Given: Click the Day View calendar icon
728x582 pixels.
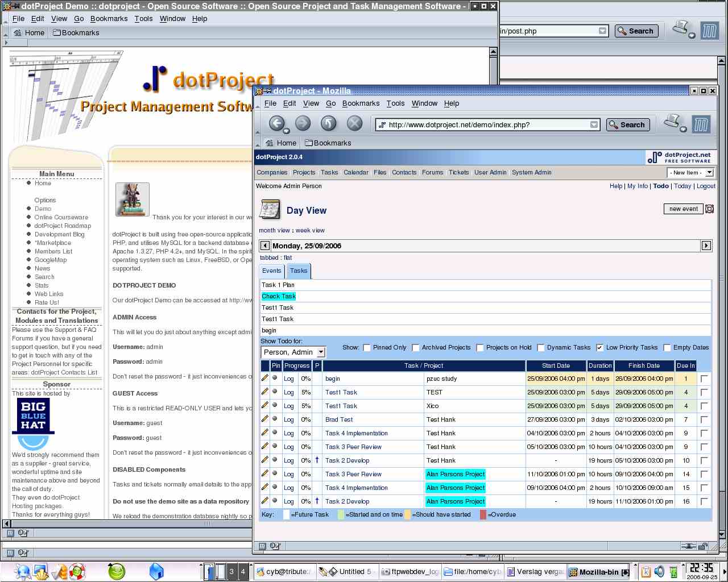Looking at the screenshot, I should (270, 210).
